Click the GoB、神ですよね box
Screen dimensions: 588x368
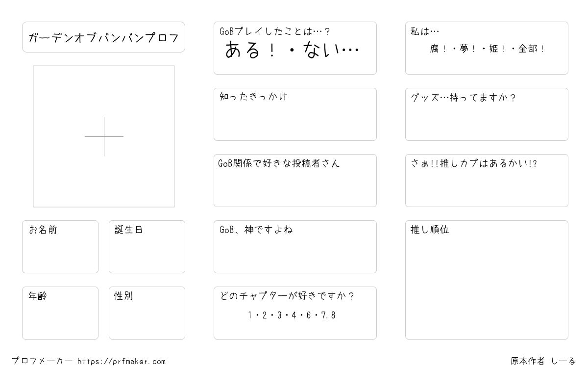(x=295, y=247)
